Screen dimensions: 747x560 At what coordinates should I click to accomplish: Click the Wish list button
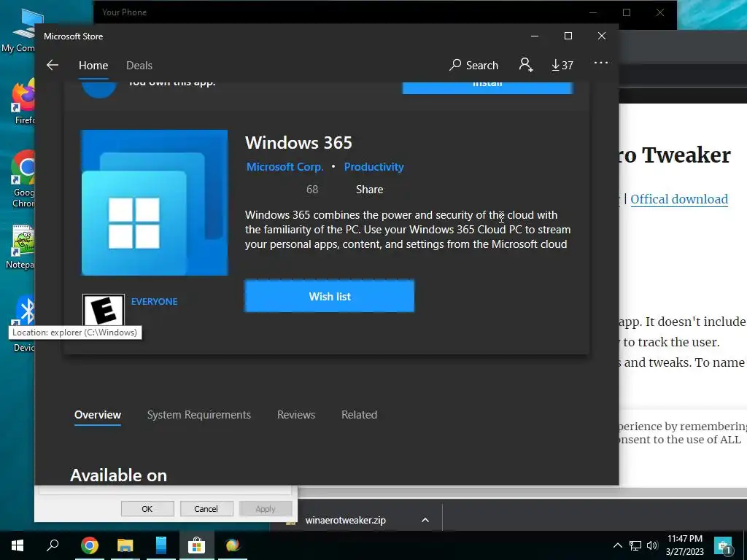tap(329, 296)
